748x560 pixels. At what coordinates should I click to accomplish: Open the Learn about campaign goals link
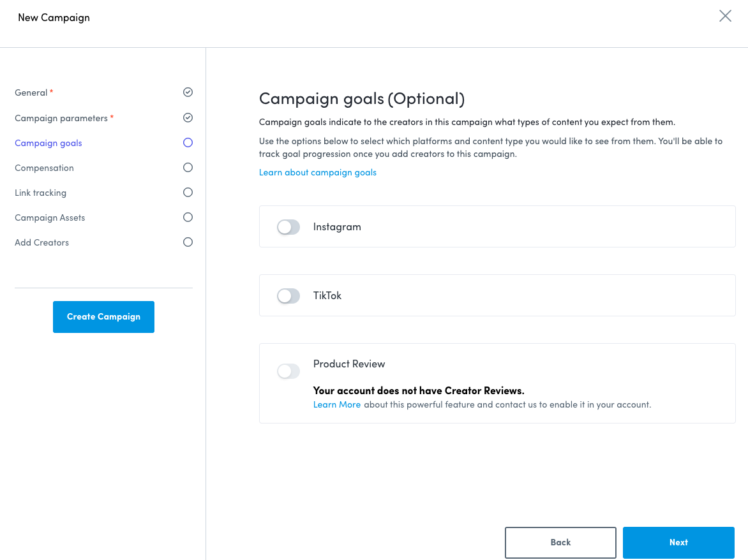[x=318, y=172]
